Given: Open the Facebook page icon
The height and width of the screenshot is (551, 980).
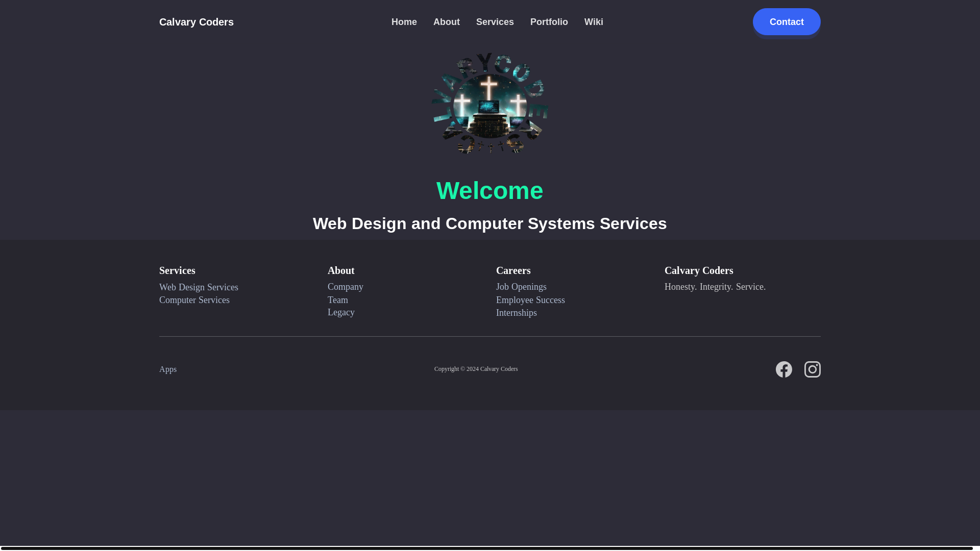Looking at the screenshot, I should coord(783,369).
